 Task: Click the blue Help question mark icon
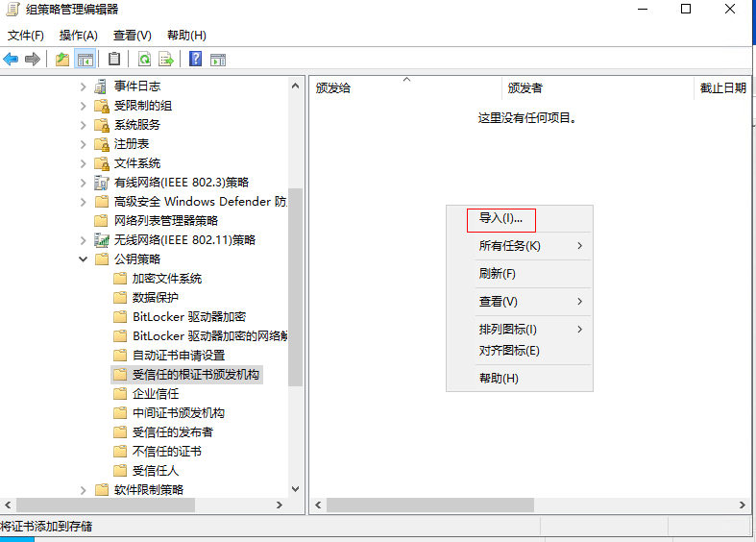point(195,59)
